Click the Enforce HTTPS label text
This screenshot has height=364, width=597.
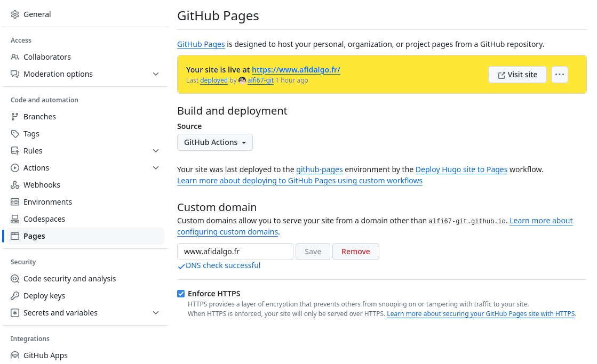pos(213,294)
